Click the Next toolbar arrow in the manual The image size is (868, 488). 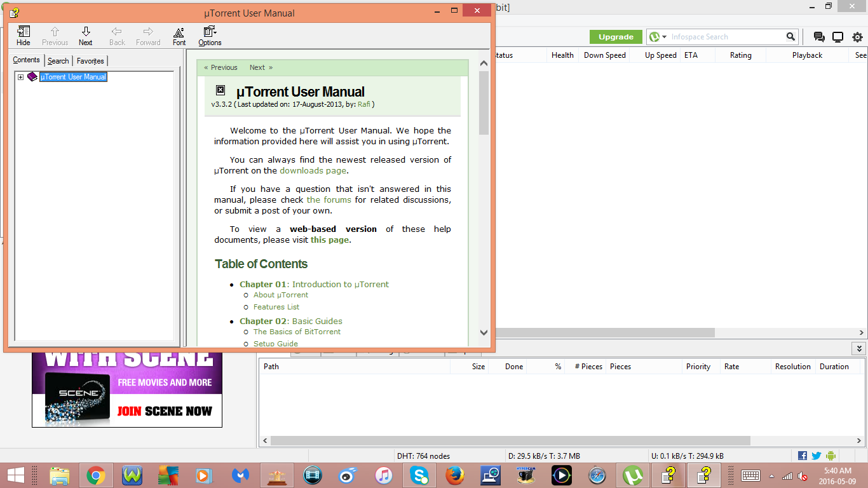(86, 36)
